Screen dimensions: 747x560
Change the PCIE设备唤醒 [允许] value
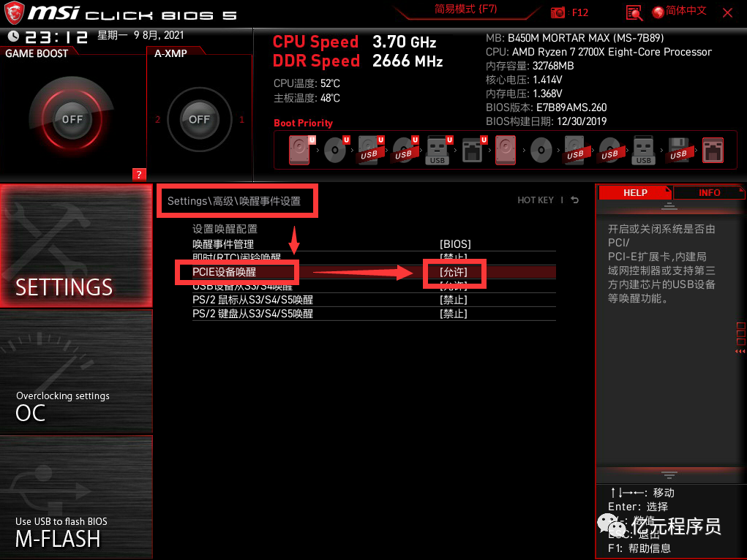click(x=454, y=272)
